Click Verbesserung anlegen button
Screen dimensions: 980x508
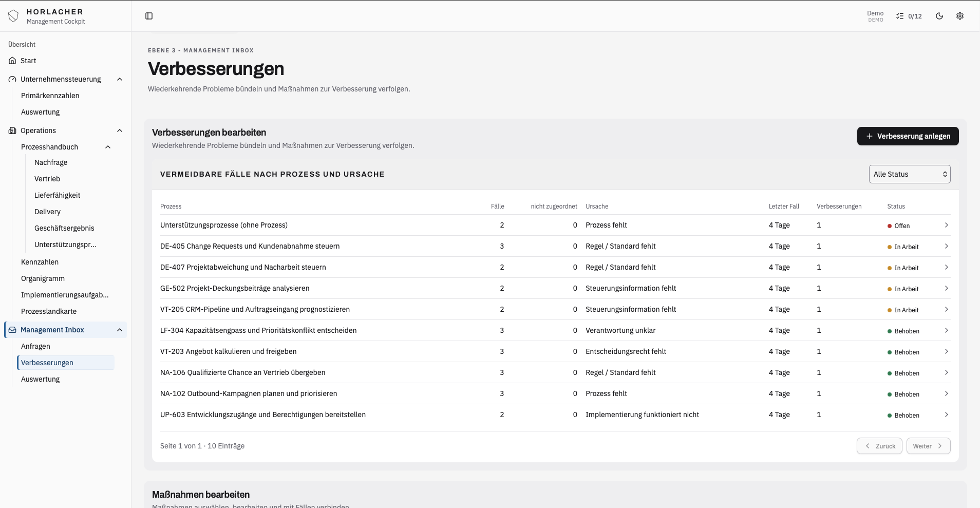(x=908, y=136)
